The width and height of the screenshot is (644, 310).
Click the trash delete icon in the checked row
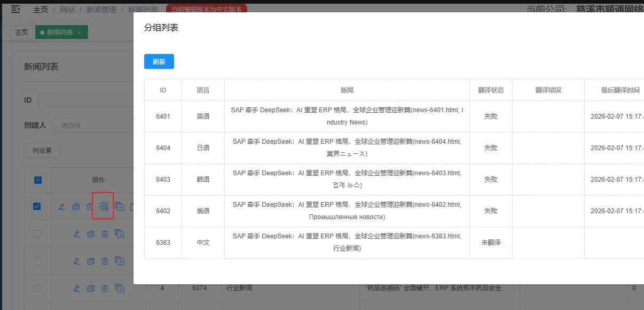pyautogui.click(x=90, y=206)
